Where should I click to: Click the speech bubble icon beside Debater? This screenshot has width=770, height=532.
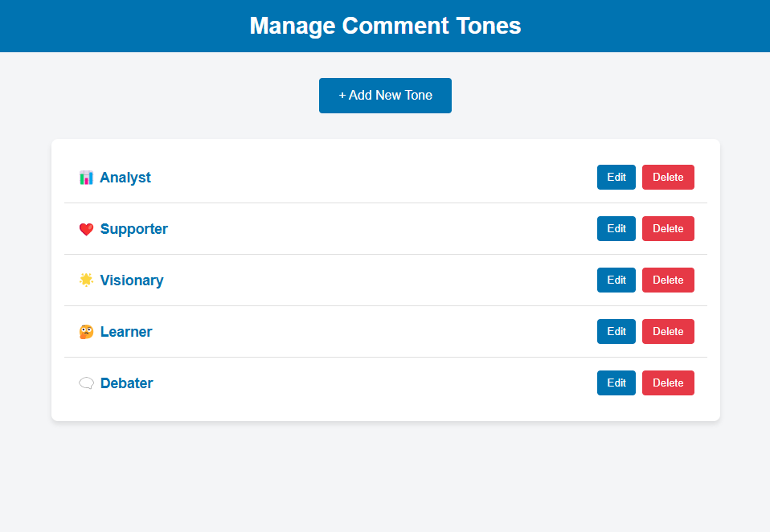click(87, 383)
